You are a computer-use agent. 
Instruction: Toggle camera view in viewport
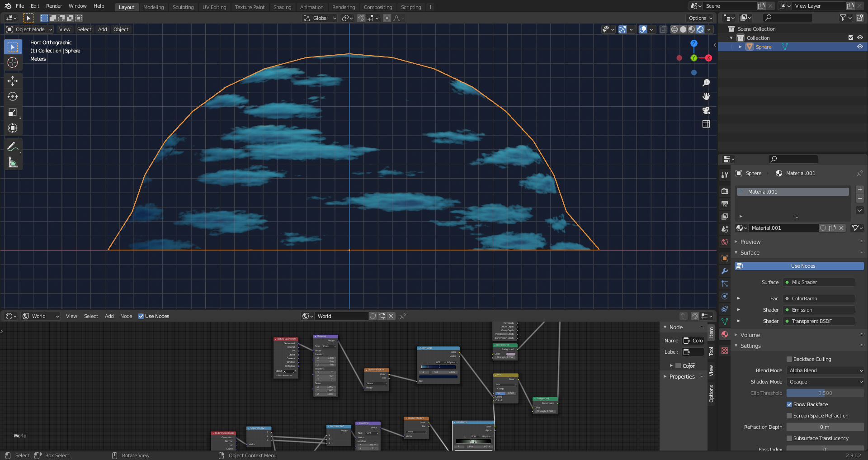pyautogui.click(x=706, y=110)
